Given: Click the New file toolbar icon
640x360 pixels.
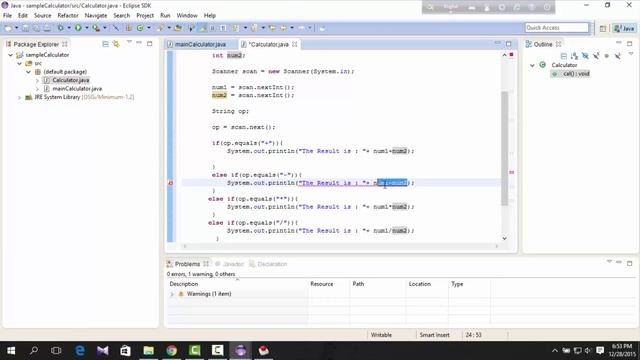Looking at the screenshot, I should [x=8, y=28].
